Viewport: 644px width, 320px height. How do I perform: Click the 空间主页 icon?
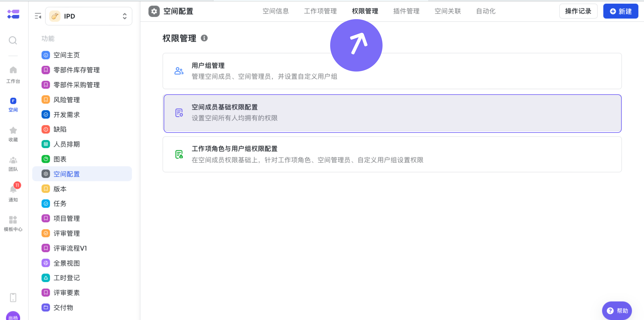[46, 55]
